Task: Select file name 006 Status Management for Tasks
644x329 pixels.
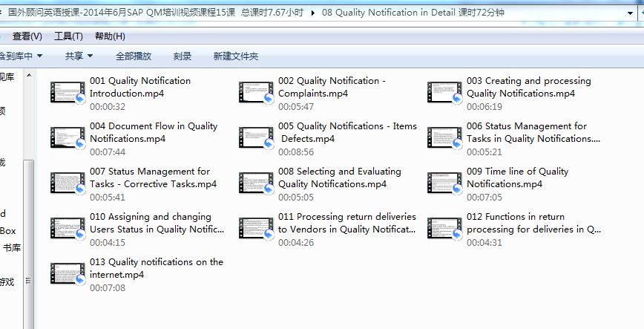Action: (533, 132)
